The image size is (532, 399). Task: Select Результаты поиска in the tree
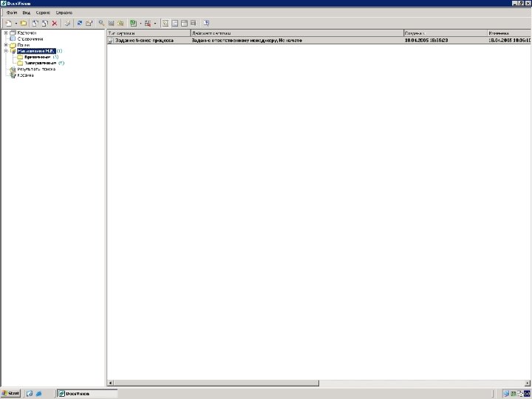(x=36, y=69)
